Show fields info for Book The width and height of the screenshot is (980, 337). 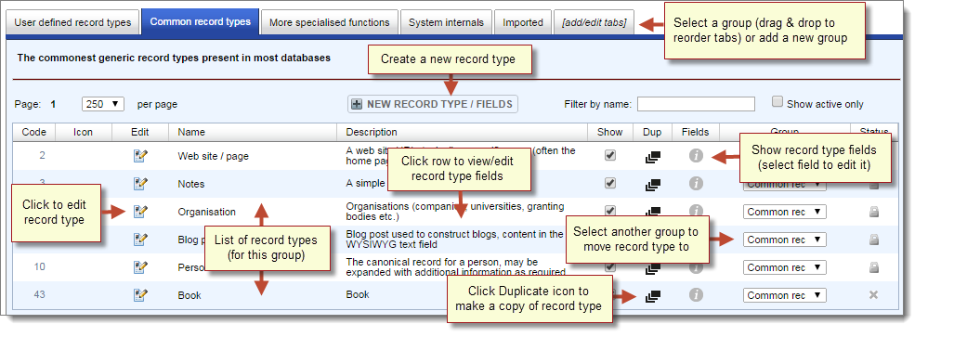point(697,294)
